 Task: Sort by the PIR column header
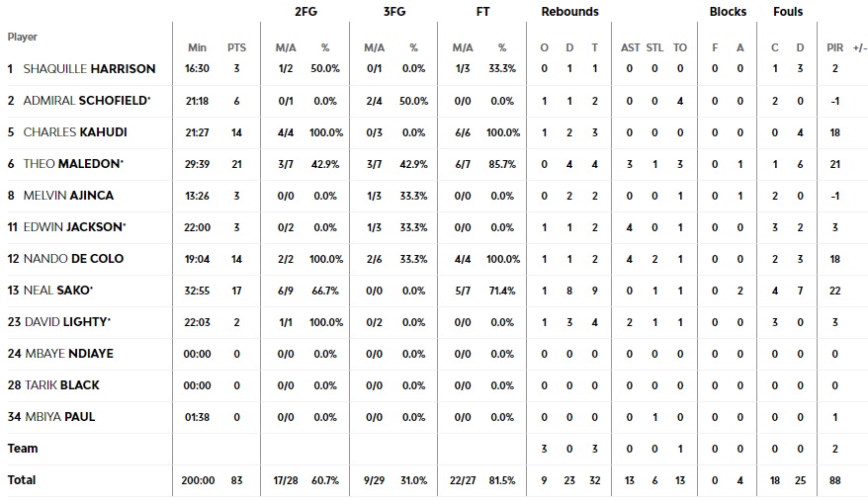coord(834,47)
